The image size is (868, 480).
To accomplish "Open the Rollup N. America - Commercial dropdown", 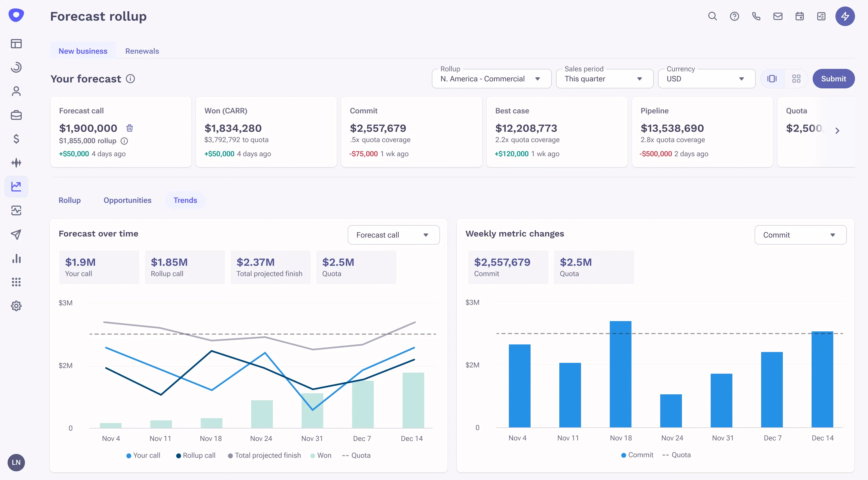I will [x=491, y=79].
